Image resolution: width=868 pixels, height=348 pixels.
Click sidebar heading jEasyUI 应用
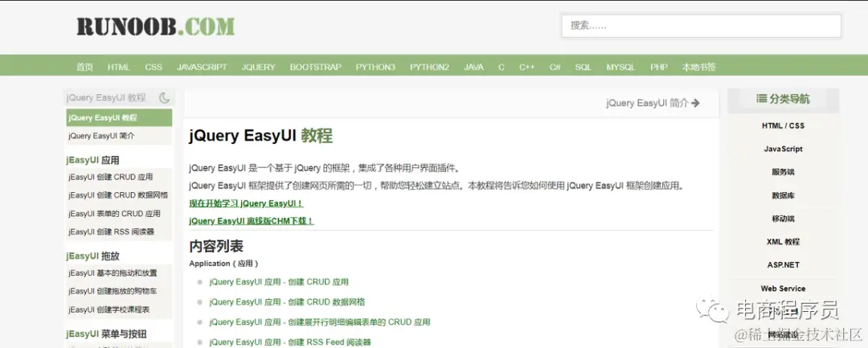tap(92, 160)
